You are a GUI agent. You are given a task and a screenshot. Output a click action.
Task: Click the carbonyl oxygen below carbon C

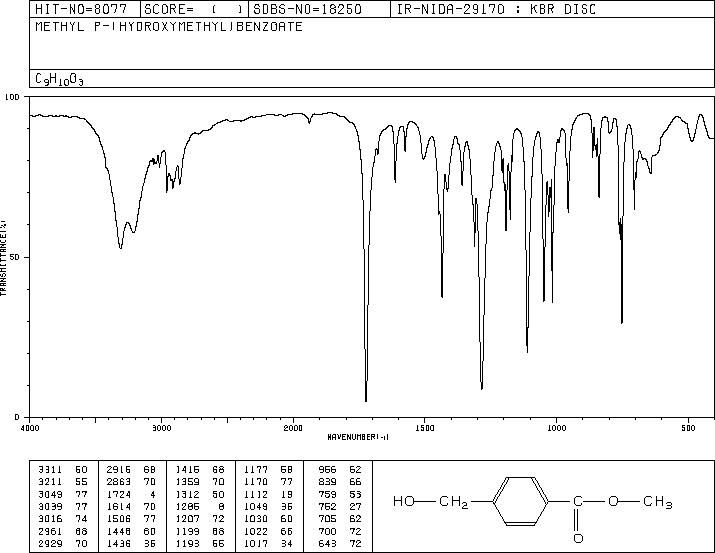click(578, 538)
